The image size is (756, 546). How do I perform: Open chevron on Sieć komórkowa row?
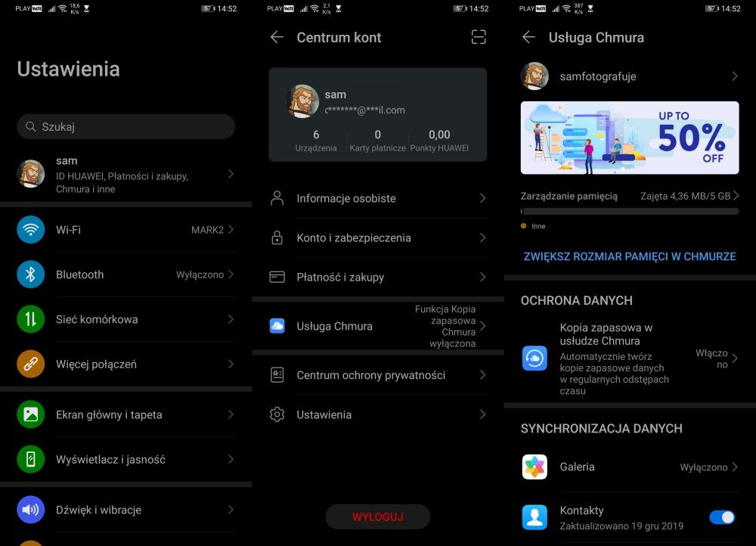(231, 319)
